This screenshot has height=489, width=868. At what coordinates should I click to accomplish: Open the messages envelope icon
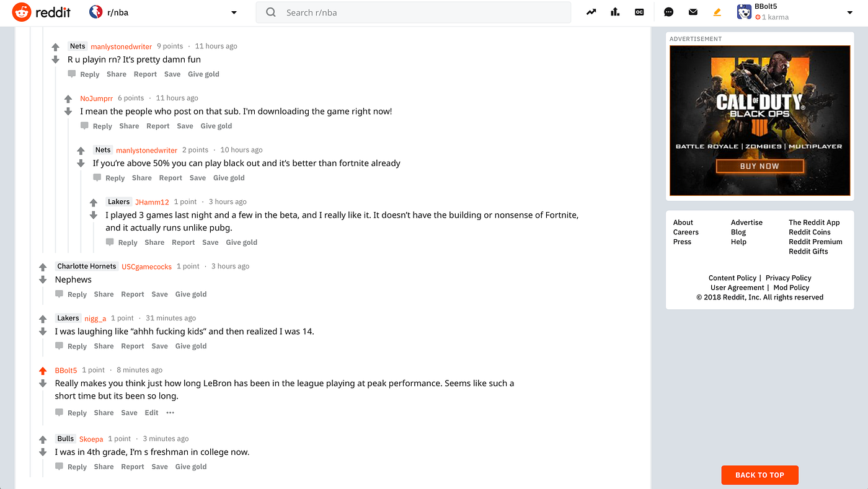[x=693, y=12]
